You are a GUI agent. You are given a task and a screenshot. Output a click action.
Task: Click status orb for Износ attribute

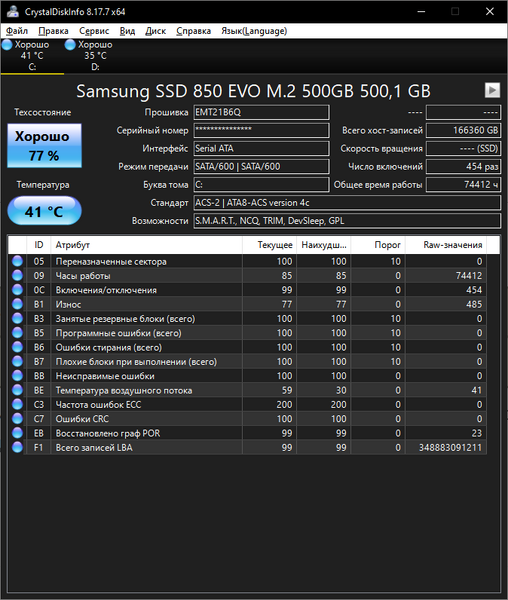click(17, 304)
